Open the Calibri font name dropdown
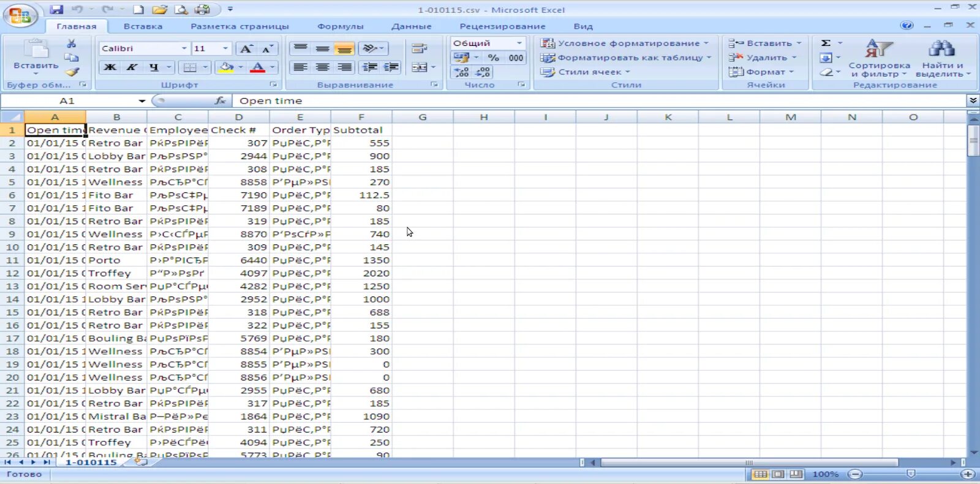This screenshot has height=484, width=980. click(x=184, y=48)
